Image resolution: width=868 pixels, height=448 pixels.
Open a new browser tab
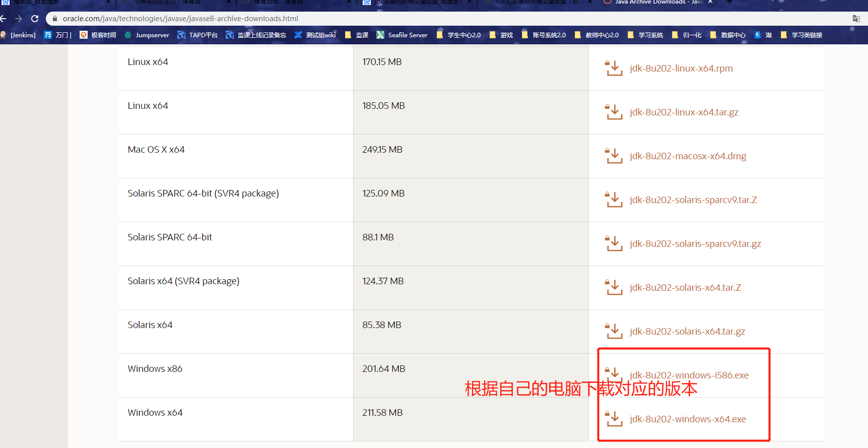pos(729,2)
